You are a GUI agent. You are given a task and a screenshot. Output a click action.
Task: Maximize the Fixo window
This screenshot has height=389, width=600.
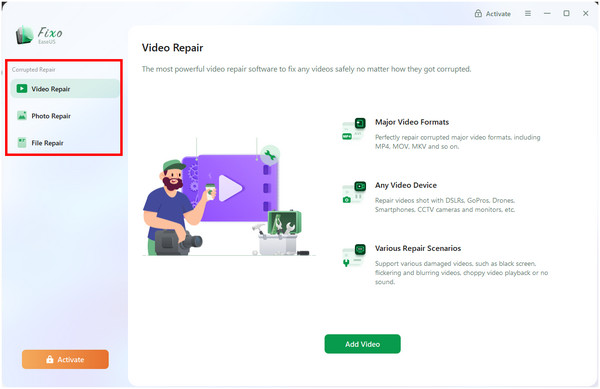[x=566, y=13]
